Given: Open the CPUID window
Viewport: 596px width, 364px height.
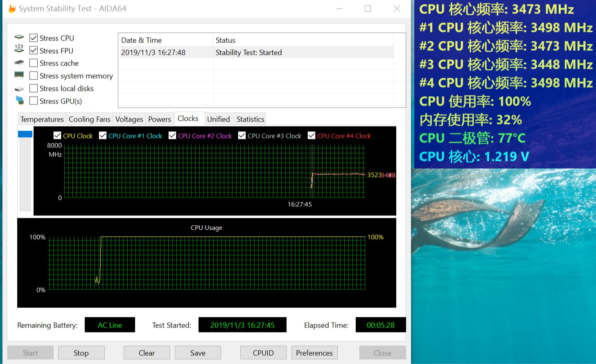Looking at the screenshot, I should pos(263,353).
